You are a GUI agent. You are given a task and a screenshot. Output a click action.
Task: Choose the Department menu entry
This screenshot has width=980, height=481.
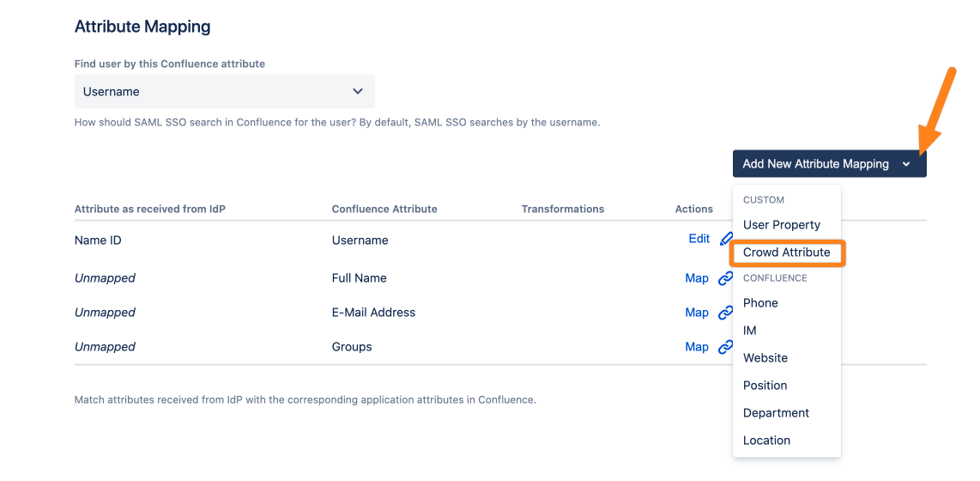click(776, 413)
